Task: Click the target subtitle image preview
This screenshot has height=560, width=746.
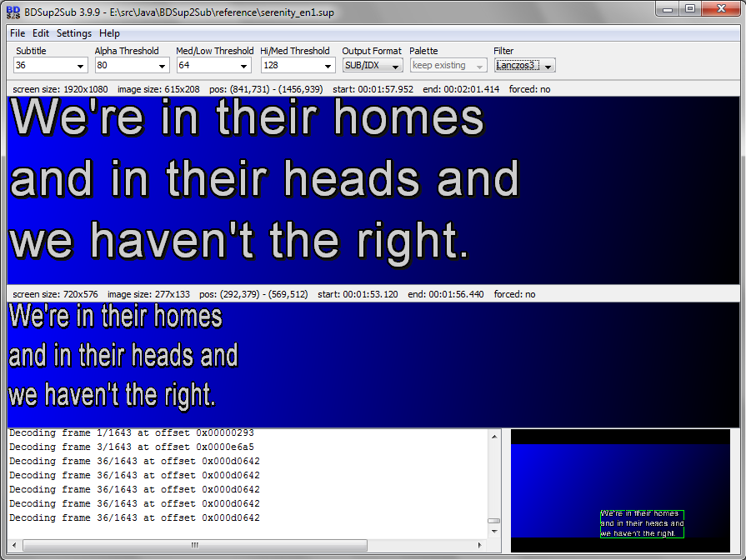Action: pyautogui.click(x=373, y=365)
